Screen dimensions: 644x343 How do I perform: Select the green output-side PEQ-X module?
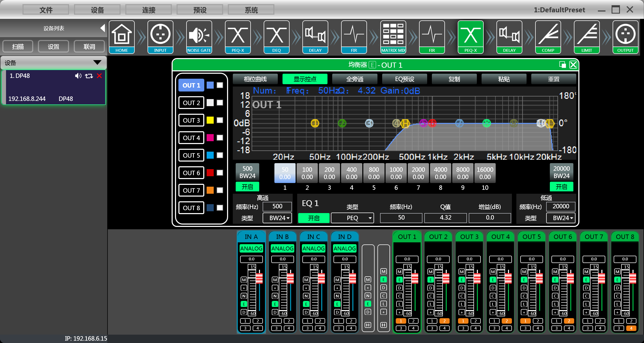[471, 37]
